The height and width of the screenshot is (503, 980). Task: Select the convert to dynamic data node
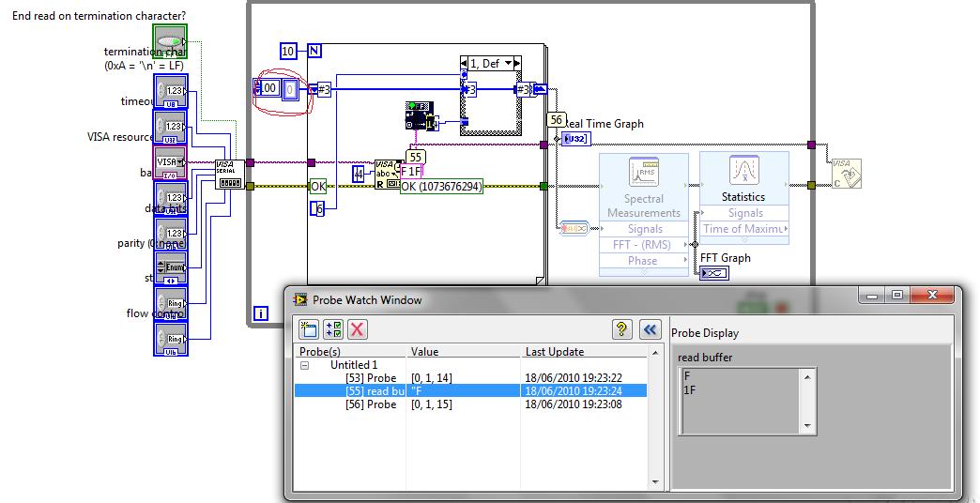[x=574, y=229]
